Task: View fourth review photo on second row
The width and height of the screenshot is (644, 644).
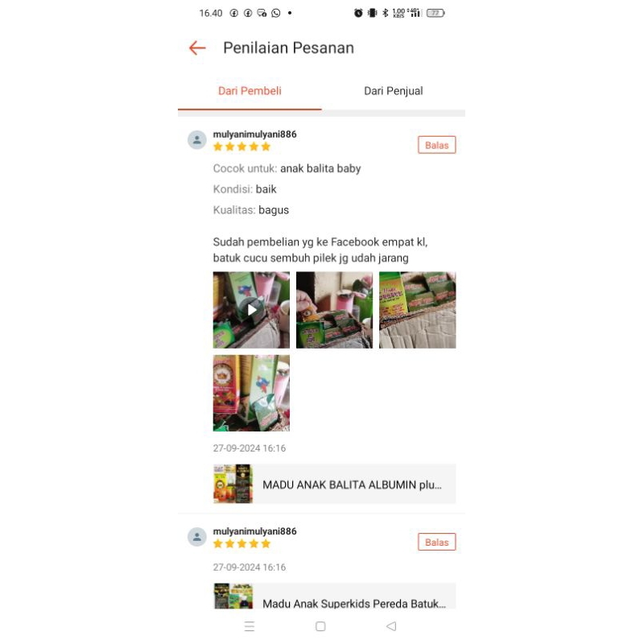Action: (x=251, y=393)
